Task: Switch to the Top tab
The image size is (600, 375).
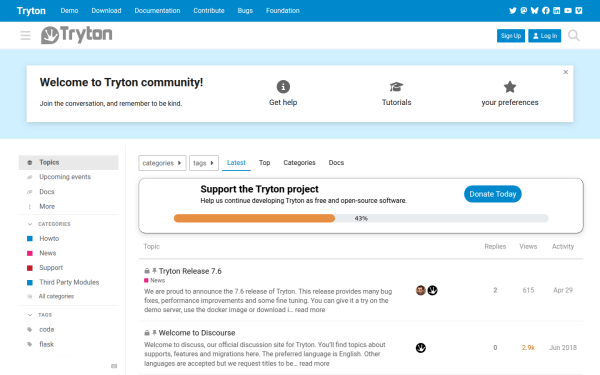Action: point(264,163)
